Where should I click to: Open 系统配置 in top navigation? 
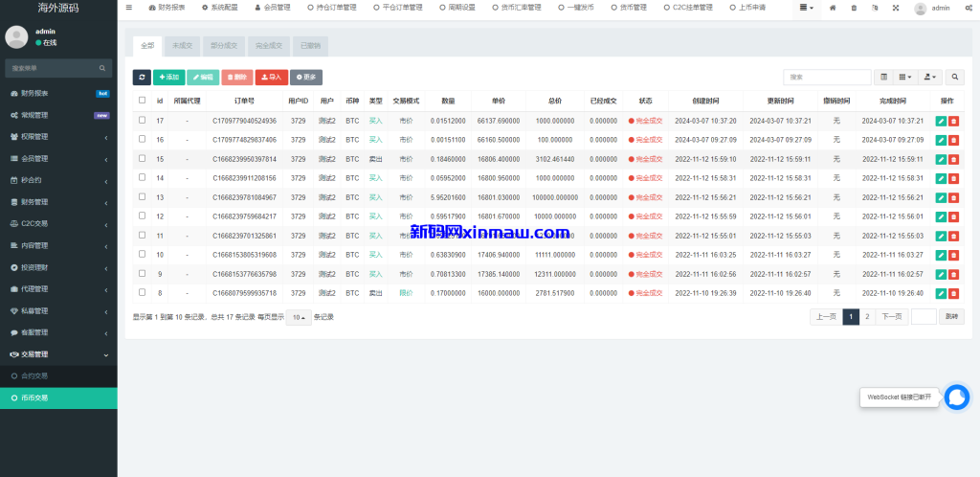220,8
